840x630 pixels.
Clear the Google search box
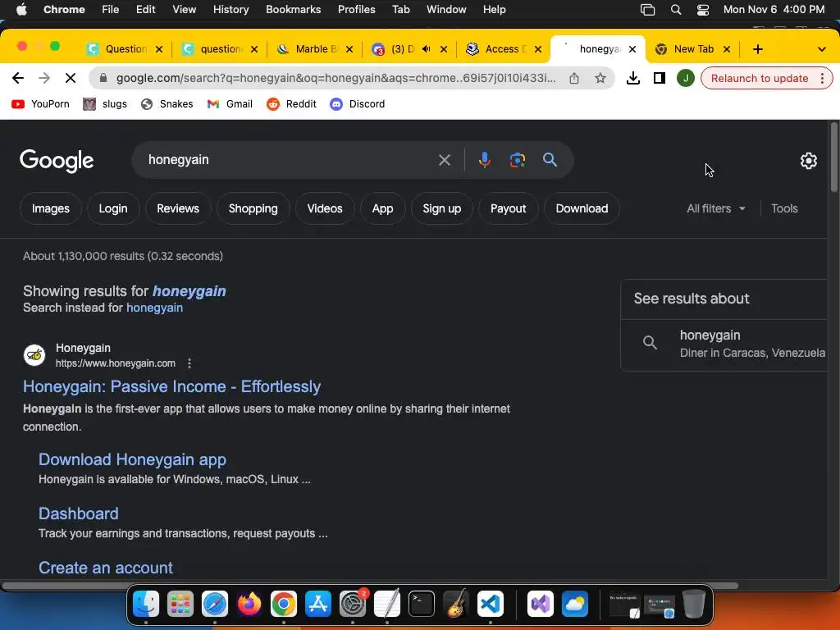tap(444, 160)
